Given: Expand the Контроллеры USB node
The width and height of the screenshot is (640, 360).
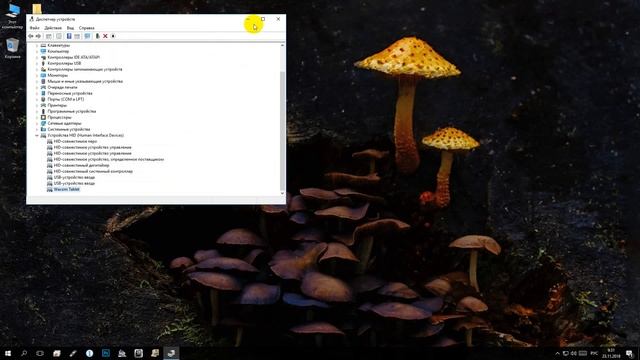Looking at the screenshot, I should [37, 63].
